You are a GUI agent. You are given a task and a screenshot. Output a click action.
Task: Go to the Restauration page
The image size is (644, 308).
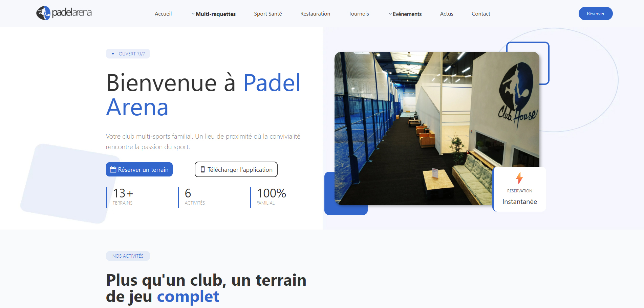(315, 14)
